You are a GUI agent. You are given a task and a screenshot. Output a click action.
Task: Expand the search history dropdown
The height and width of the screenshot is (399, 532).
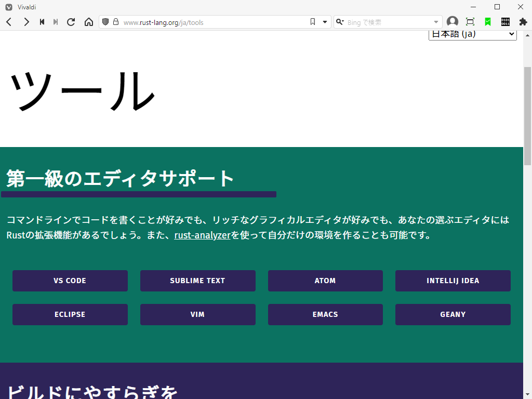pyautogui.click(x=436, y=22)
